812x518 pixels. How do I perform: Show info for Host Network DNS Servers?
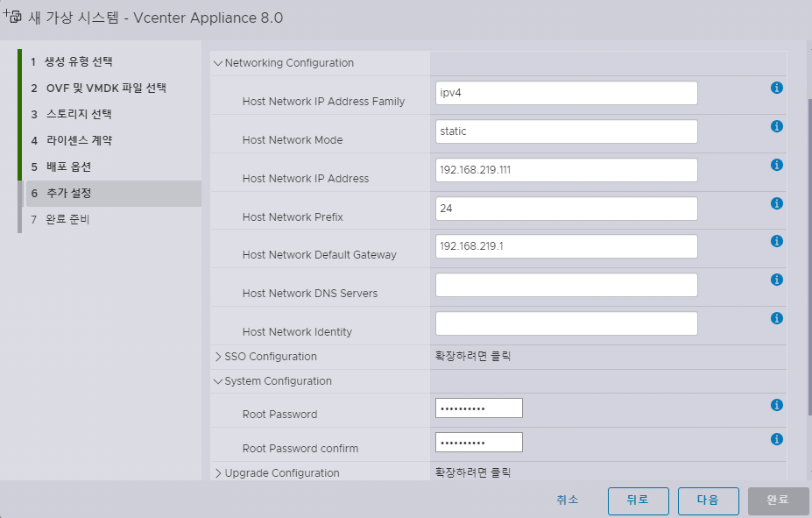(x=776, y=280)
